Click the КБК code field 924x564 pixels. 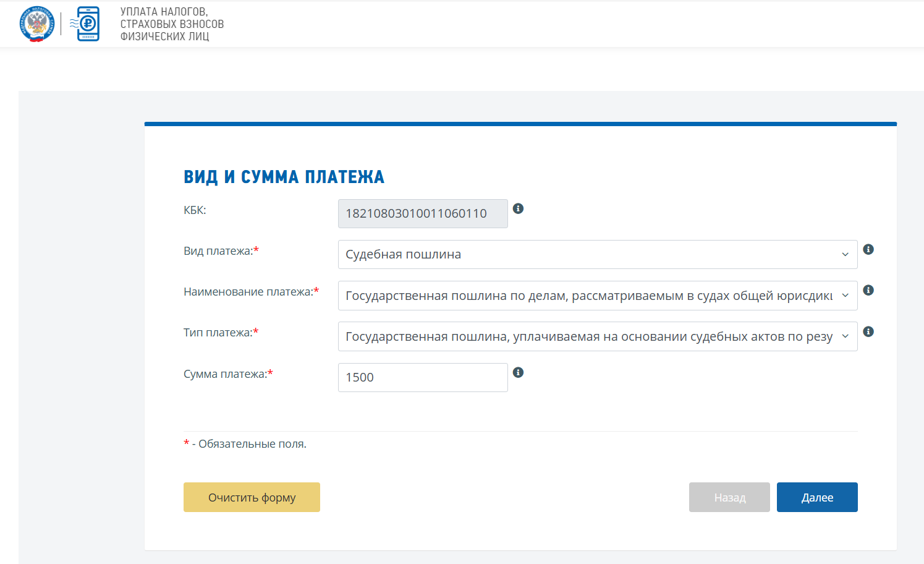pos(422,213)
